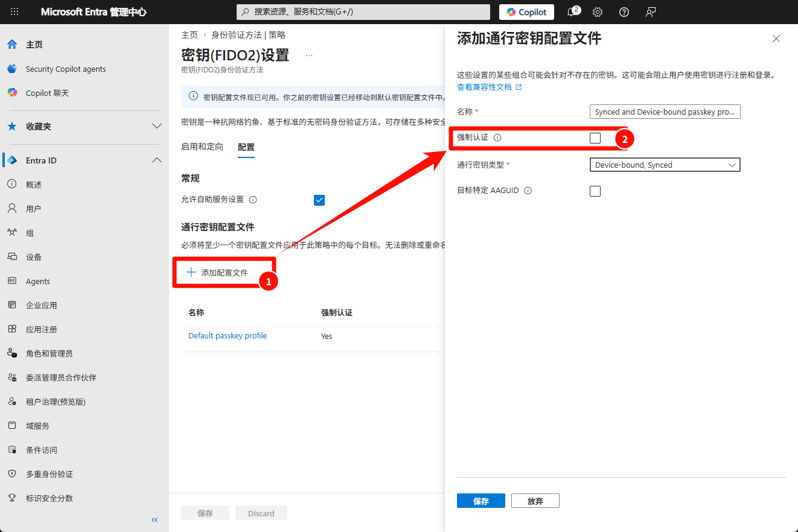Open 查看兼容性文档 link
The width and height of the screenshot is (798, 532).
(490, 87)
